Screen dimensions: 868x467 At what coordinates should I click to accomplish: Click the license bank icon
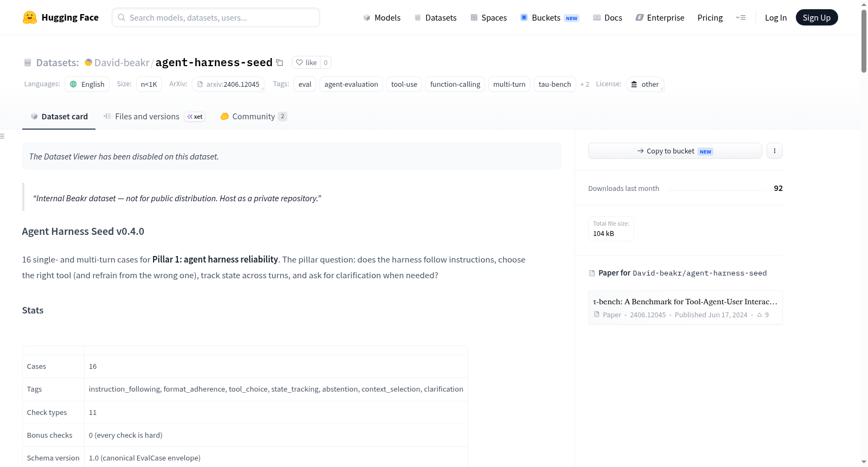(x=634, y=84)
